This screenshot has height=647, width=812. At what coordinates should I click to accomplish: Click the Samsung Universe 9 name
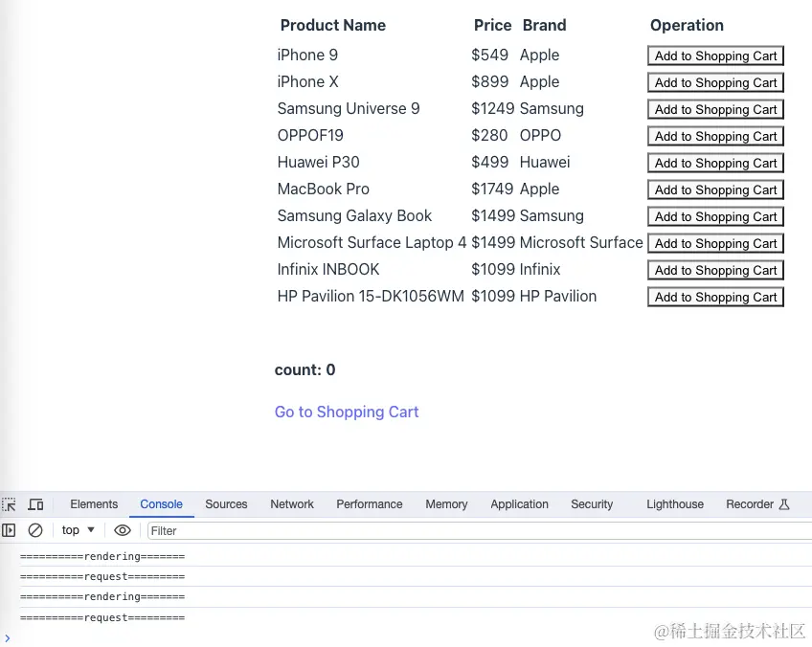(349, 109)
